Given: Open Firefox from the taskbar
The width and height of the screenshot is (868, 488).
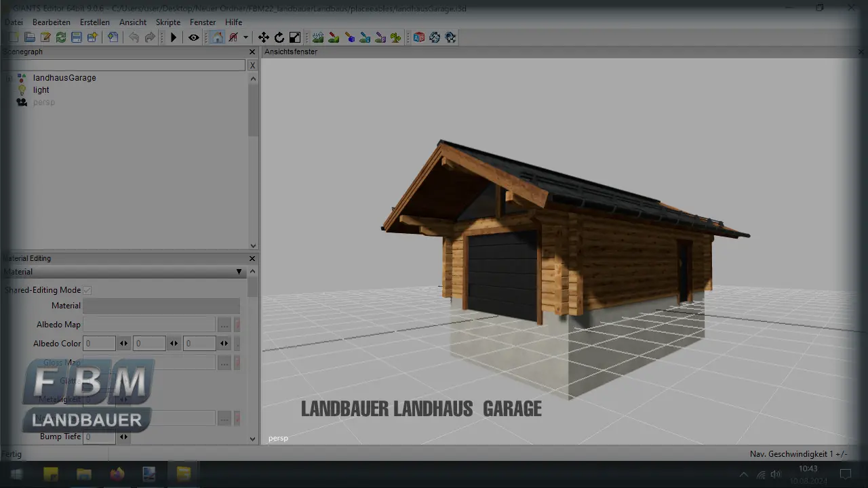Looking at the screenshot, I should 117,474.
